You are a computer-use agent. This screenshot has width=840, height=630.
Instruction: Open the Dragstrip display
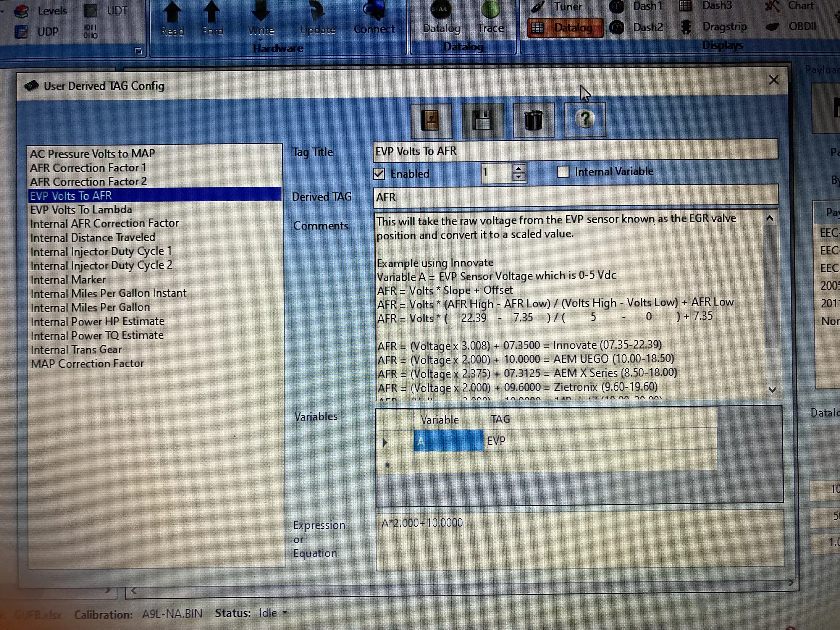click(x=714, y=27)
